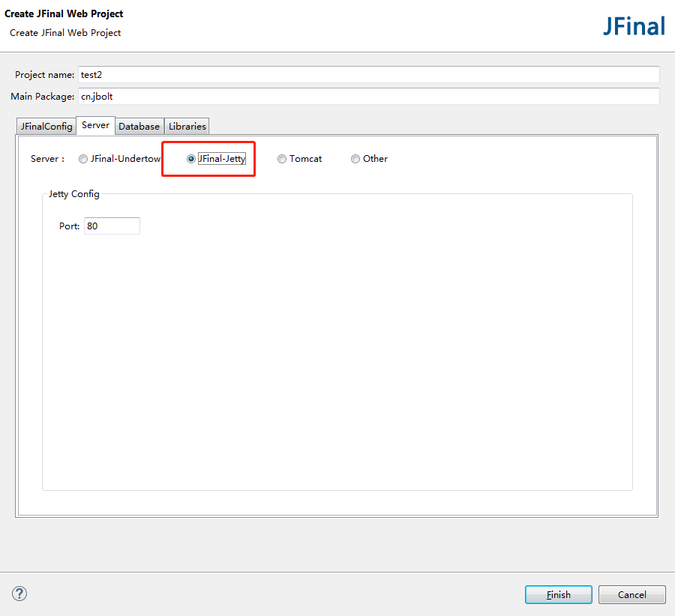Open the Libraries tab
The width and height of the screenshot is (675, 616).
pyautogui.click(x=187, y=127)
